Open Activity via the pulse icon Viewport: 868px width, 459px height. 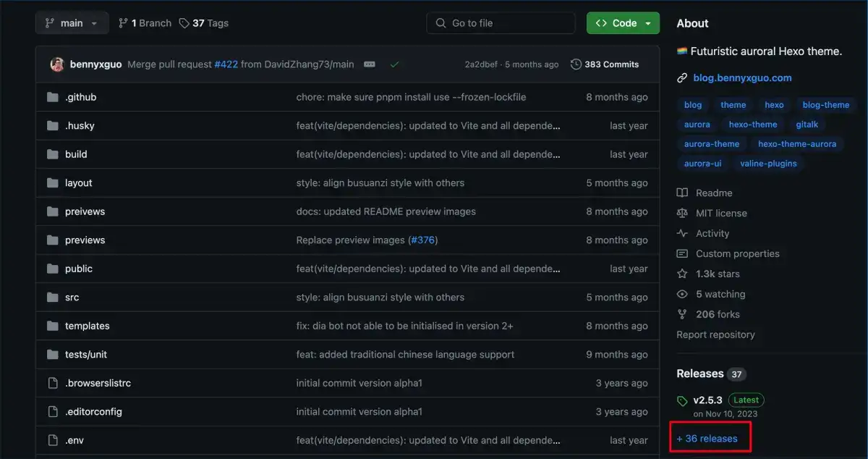681,233
